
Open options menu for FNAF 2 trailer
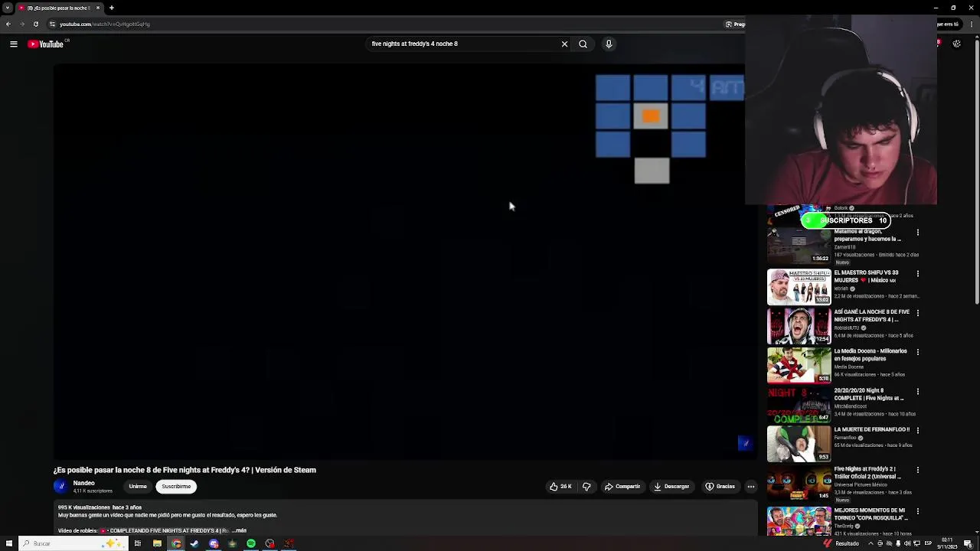pyautogui.click(x=918, y=470)
